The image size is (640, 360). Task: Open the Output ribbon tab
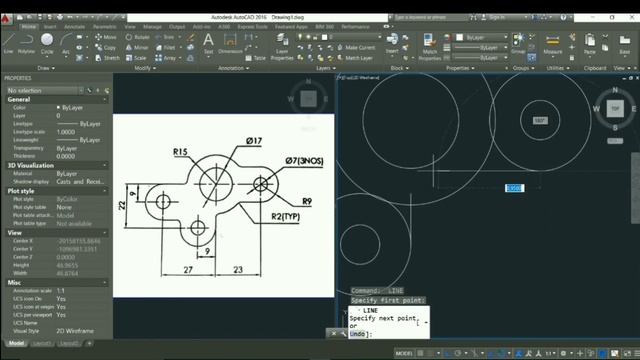tap(177, 27)
